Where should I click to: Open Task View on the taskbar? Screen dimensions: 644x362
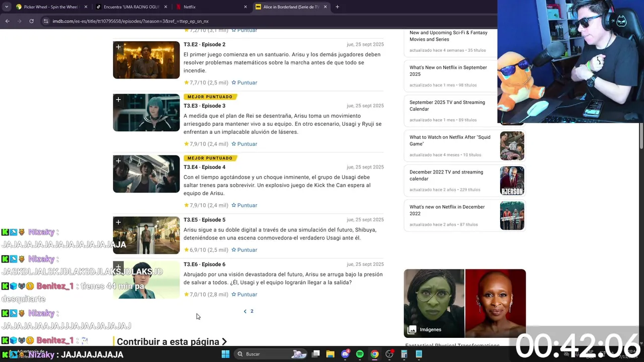315,354
